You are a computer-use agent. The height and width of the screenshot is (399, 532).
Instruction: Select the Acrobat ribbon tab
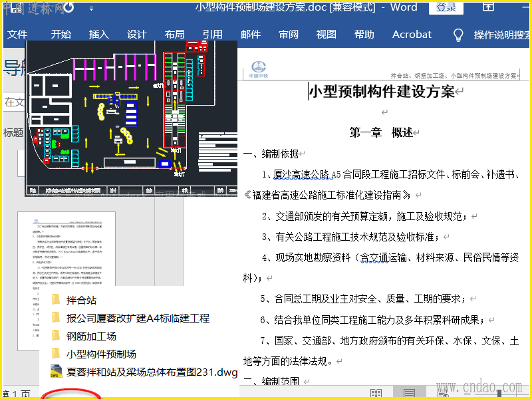[x=412, y=35]
